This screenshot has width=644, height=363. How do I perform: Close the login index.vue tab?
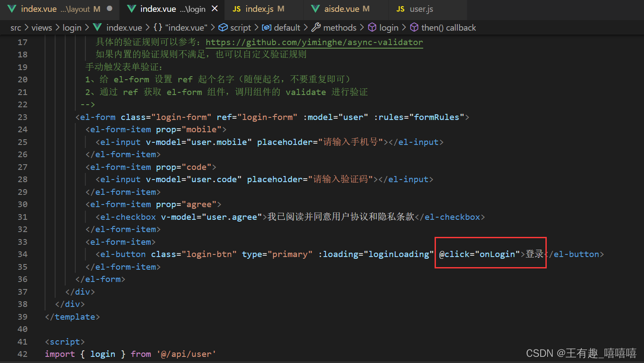coord(215,9)
